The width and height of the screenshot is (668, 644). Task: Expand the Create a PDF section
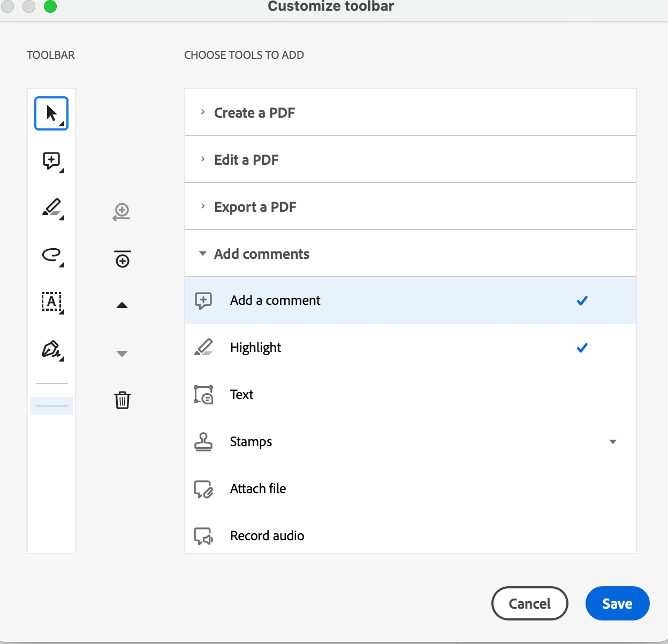click(411, 112)
